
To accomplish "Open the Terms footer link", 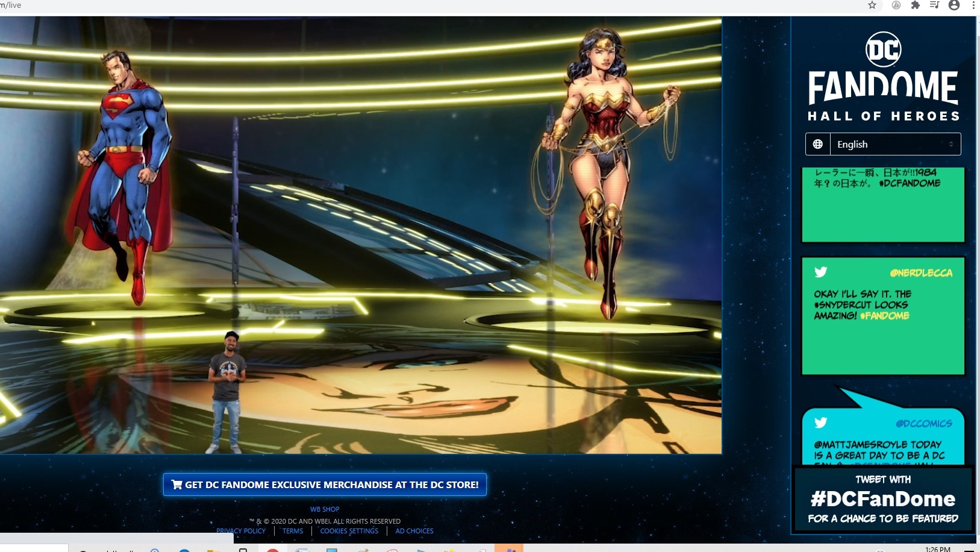I will coord(293,531).
